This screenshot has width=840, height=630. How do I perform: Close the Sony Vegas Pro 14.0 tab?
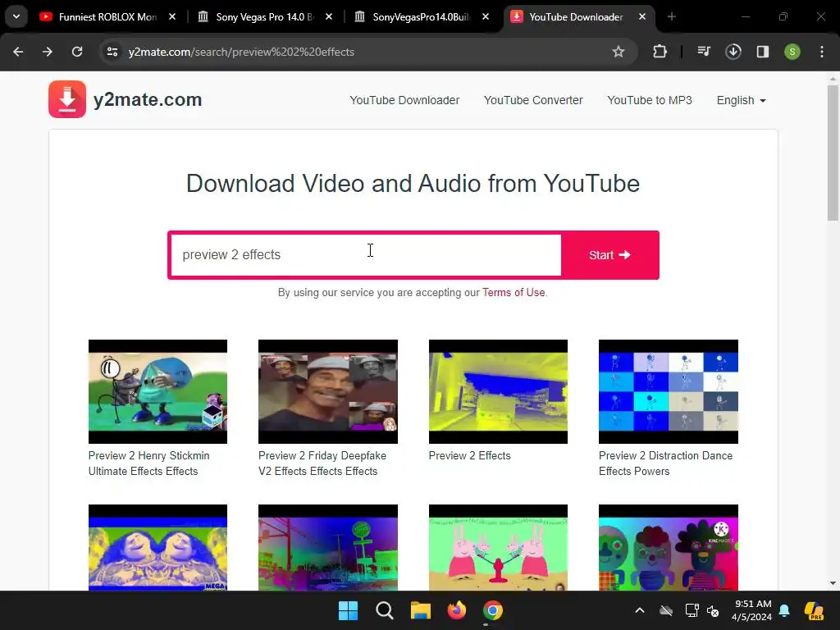click(329, 16)
